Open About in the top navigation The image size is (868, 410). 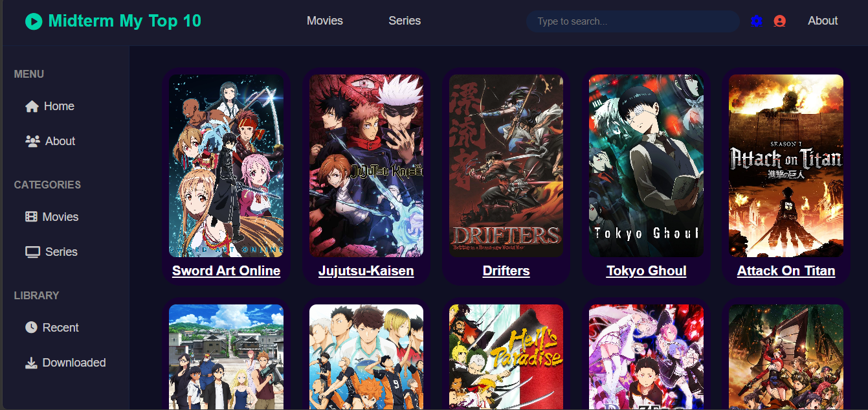tap(823, 21)
